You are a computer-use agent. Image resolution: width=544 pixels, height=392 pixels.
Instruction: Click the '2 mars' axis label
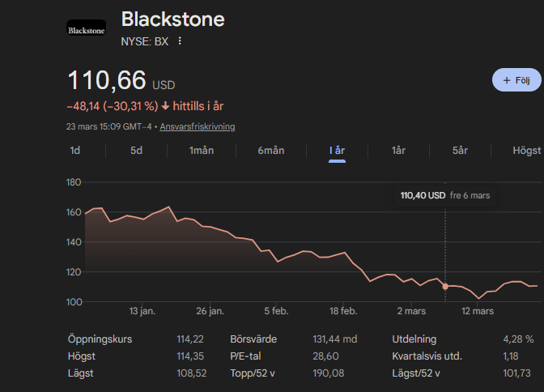(x=411, y=311)
